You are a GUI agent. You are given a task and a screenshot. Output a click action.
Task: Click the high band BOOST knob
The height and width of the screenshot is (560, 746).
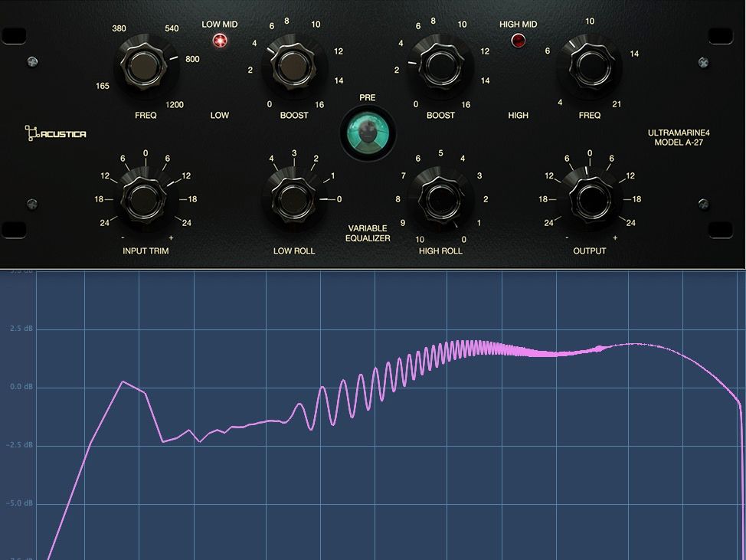(441, 65)
